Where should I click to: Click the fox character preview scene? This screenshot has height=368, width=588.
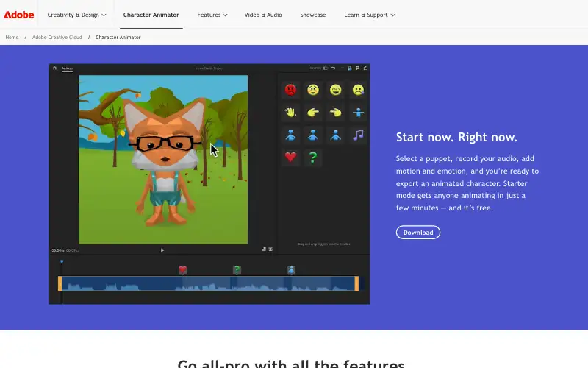coord(163,160)
